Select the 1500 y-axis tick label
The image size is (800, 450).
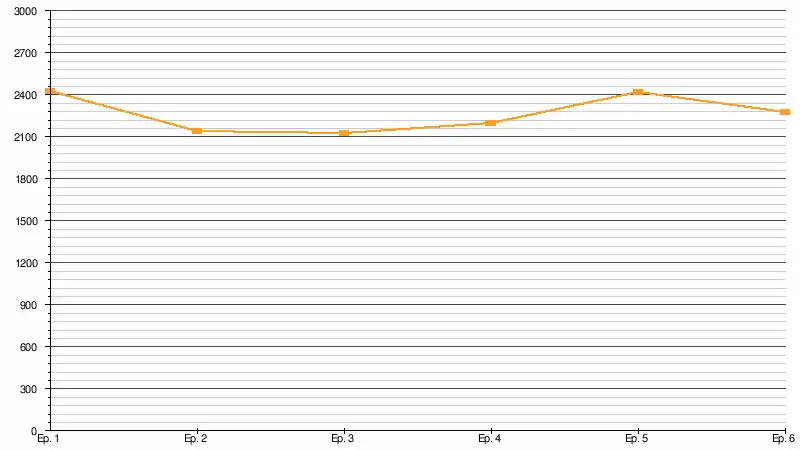[x=26, y=221]
